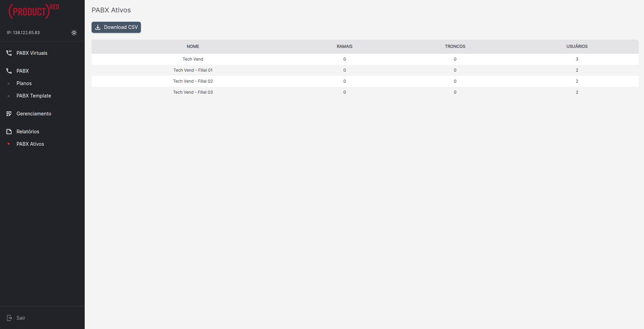Select the Tech Vend - Filial 02 row

tap(193, 81)
